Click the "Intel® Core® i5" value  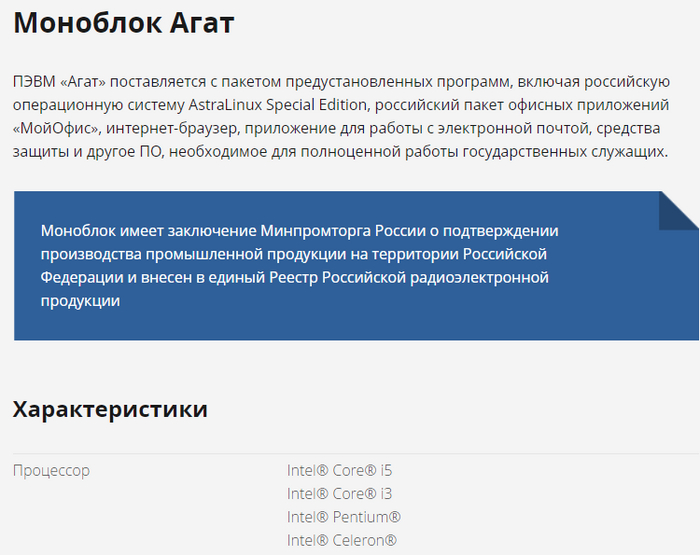pos(339,471)
